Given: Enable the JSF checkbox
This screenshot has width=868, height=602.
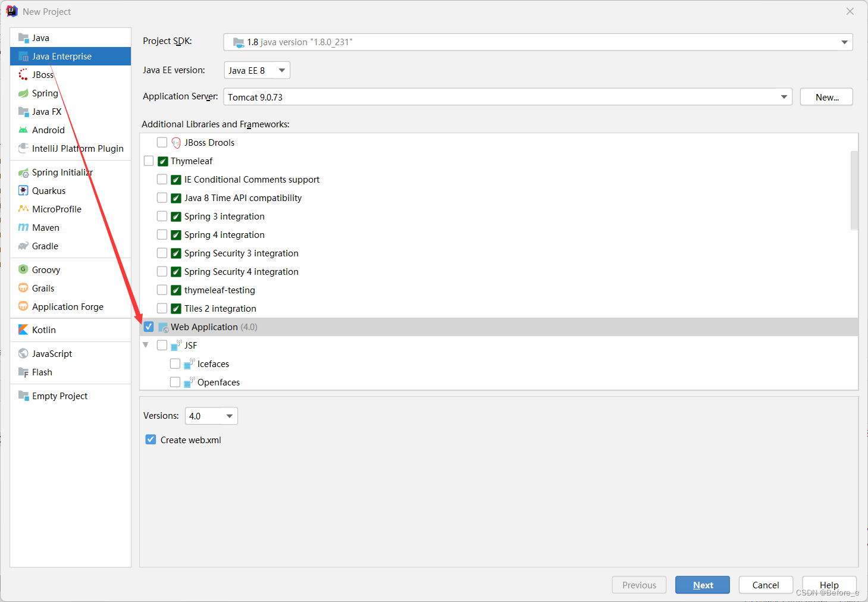Looking at the screenshot, I should (x=162, y=346).
